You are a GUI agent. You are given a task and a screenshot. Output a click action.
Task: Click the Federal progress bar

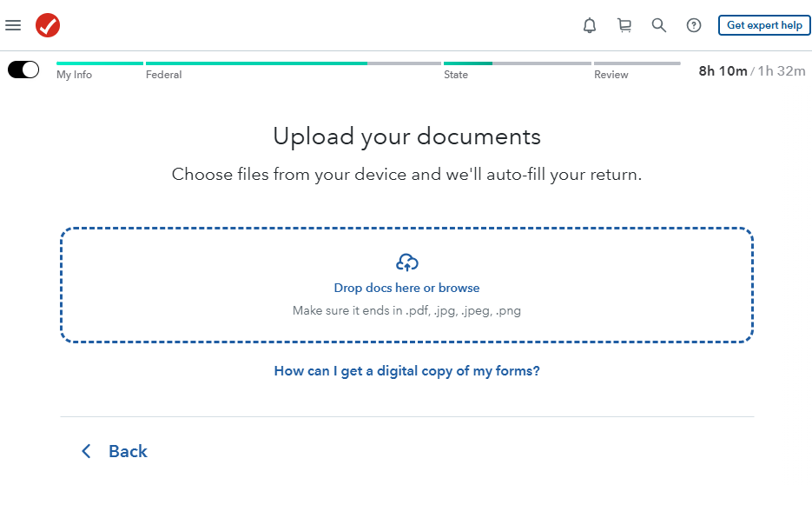point(293,63)
